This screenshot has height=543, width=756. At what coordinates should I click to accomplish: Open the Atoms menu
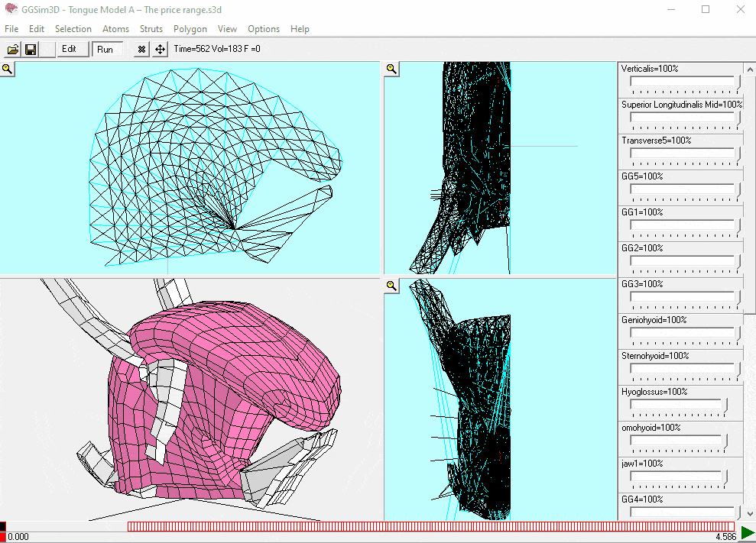click(115, 29)
